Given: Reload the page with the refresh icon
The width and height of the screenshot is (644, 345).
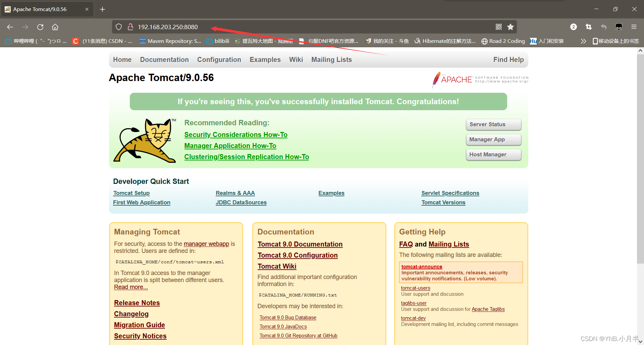Looking at the screenshot, I should [x=40, y=27].
